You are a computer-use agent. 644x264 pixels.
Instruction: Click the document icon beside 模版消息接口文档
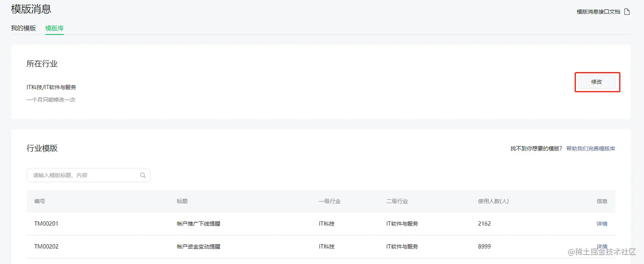627,12
